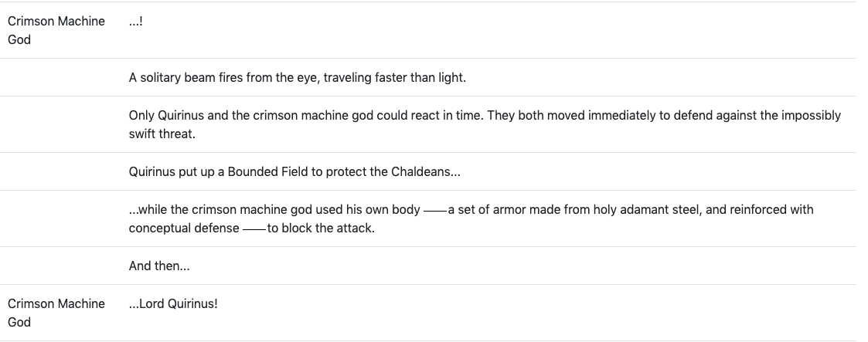Click the "...Lord Quirinus!" dialogue line
The width and height of the screenshot is (868, 342).
point(173,304)
